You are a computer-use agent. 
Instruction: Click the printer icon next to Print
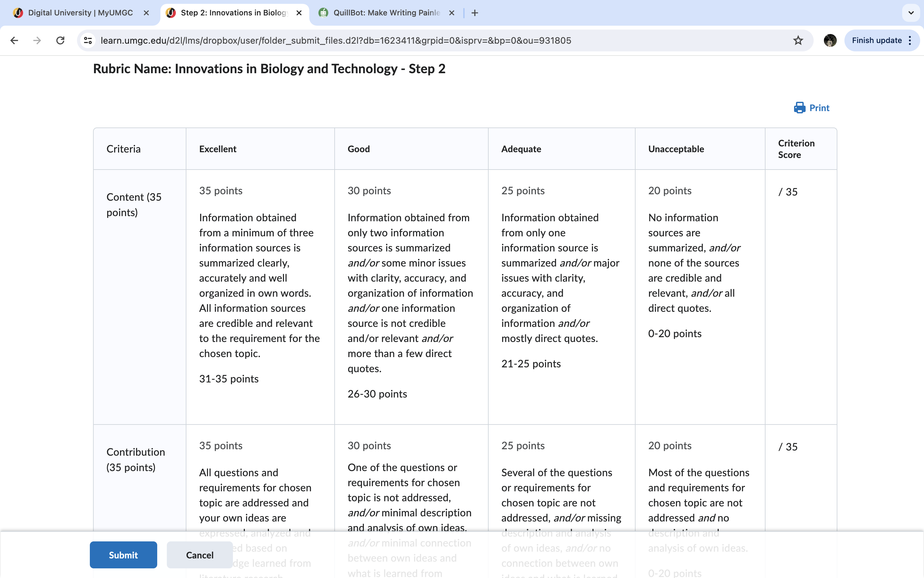coord(800,108)
